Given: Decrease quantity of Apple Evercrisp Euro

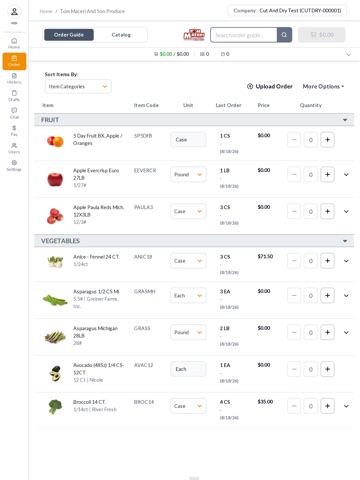Looking at the screenshot, I should 294,174.
